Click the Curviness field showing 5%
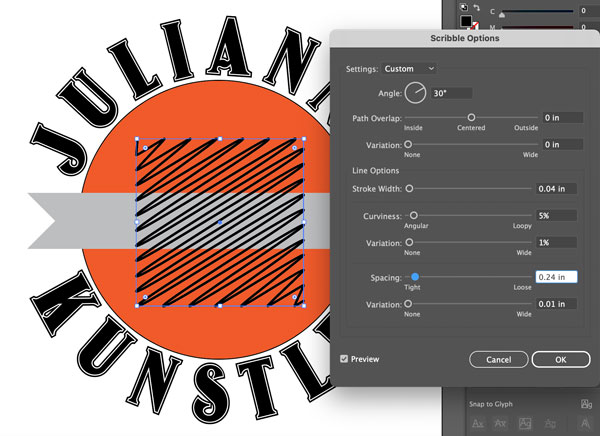 pyautogui.click(x=556, y=216)
